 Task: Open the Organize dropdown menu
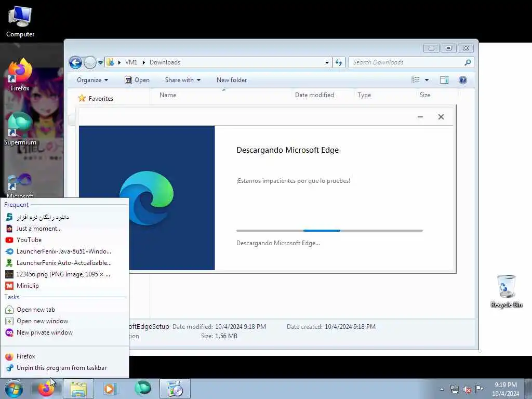(92, 80)
